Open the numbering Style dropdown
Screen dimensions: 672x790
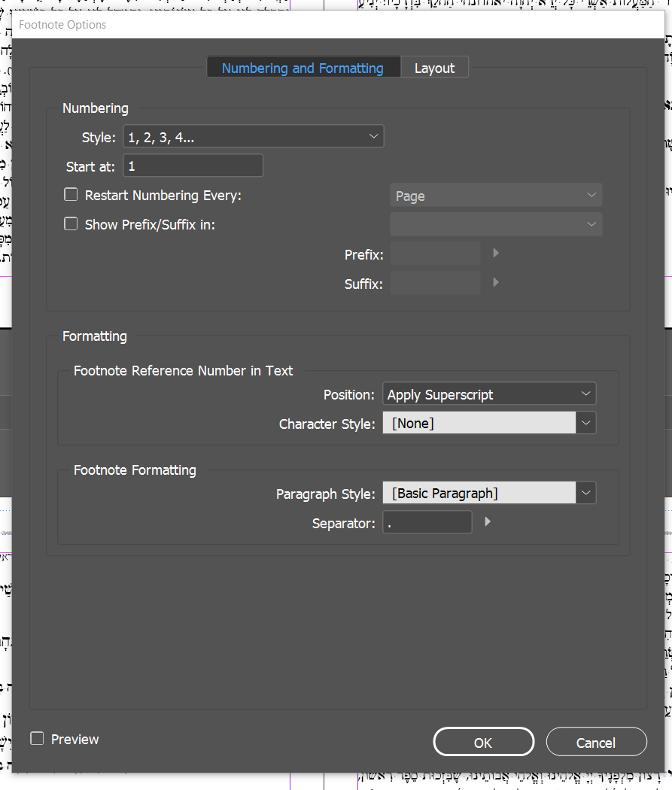click(253, 137)
